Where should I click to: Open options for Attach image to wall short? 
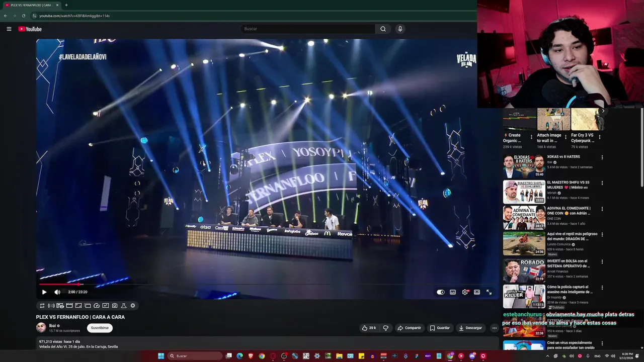point(566,136)
